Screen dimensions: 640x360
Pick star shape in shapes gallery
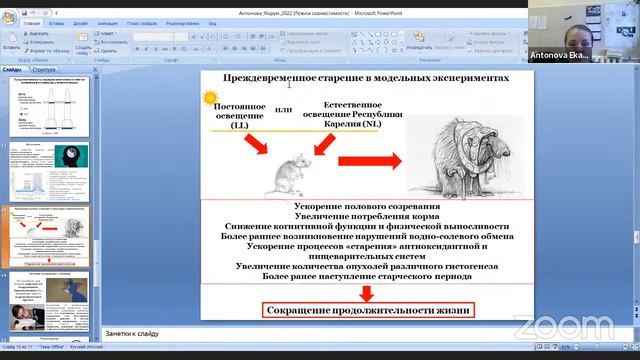click(394, 51)
